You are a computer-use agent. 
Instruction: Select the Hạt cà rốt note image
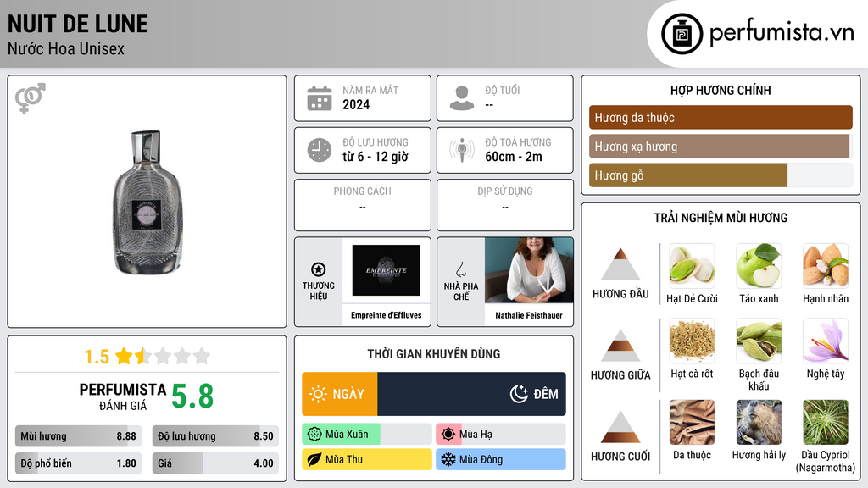tap(692, 341)
